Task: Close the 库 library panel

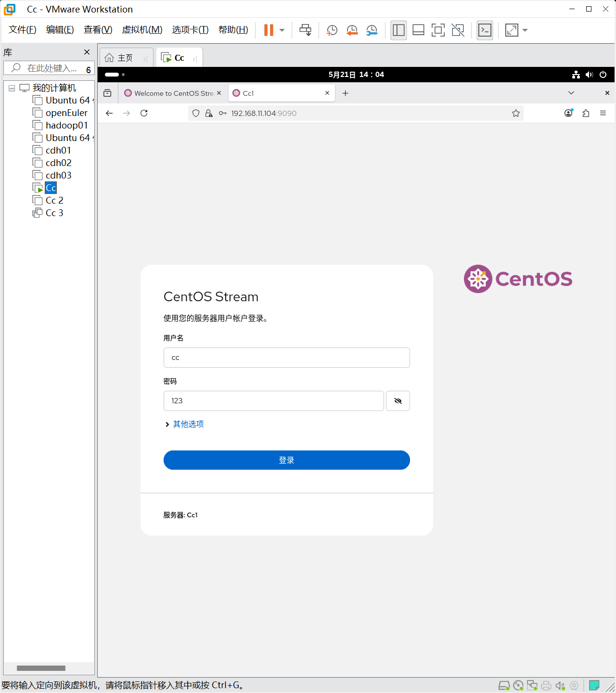Action: (87, 52)
